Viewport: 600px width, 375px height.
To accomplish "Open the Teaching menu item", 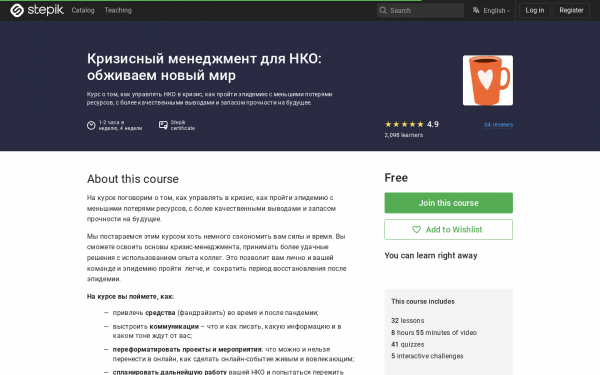I will point(118,10).
